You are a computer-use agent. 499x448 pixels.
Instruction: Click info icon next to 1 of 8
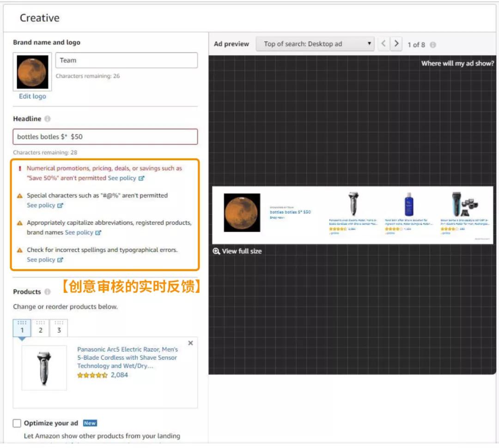[433, 45]
